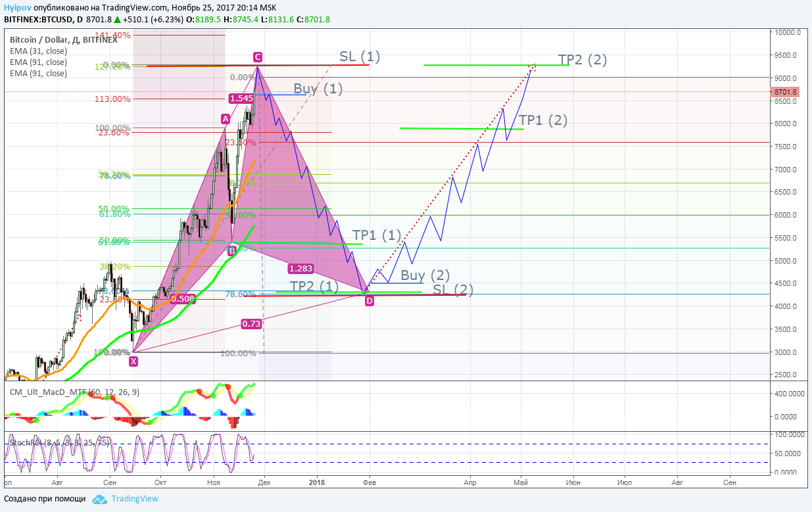The width and height of the screenshot is (812, 512).
Task: Click the StochRSI indicator title
Action: (59, 443)
